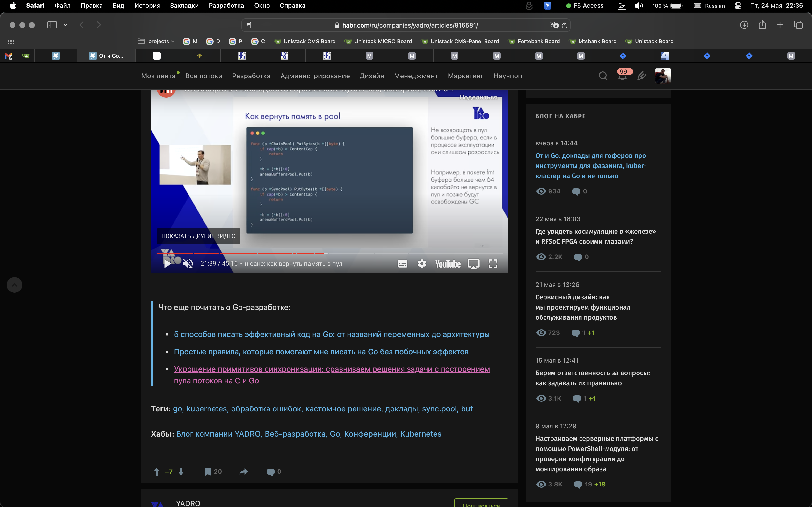
Task: Toggle subtitles in the video player
Action: point(402,264)
